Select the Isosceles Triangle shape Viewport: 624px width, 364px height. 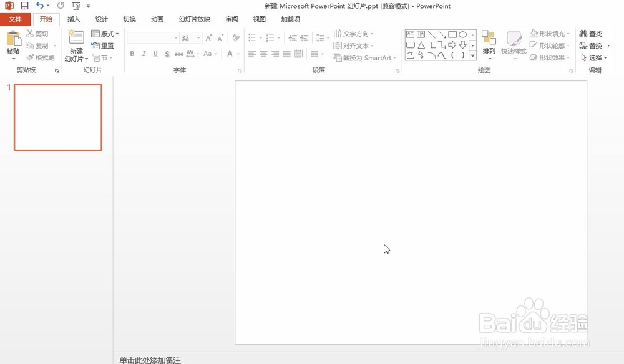(421, 45)
